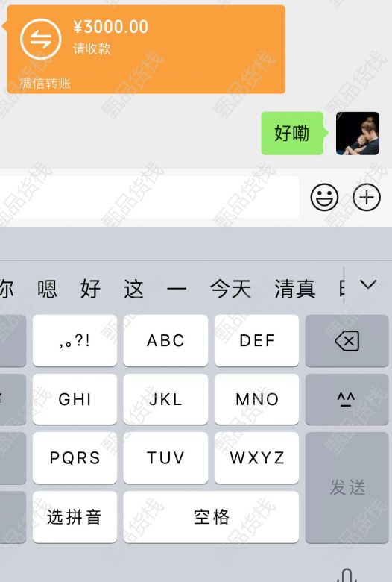Screen dimensions: 392x582
Task: Tap the 空格 space key
Action: pos(211,517)
